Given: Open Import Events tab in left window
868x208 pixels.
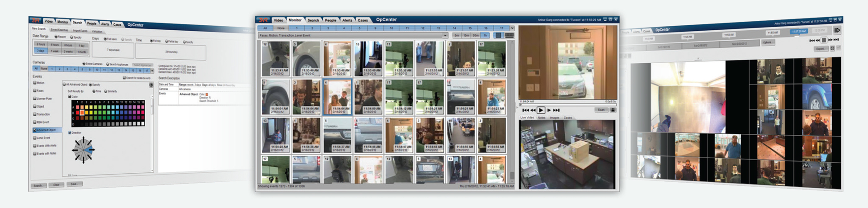Looking at the screenshot, I should 80,31.
